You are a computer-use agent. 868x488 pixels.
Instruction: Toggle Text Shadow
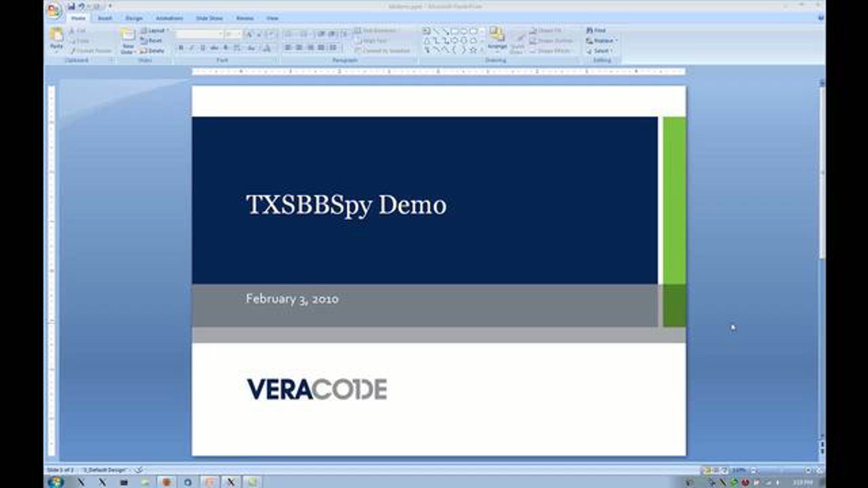point(226,48)
